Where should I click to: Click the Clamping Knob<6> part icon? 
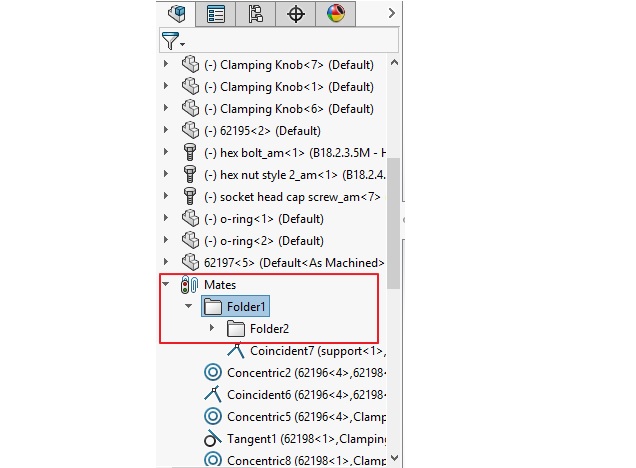click(x=190, y=108)
